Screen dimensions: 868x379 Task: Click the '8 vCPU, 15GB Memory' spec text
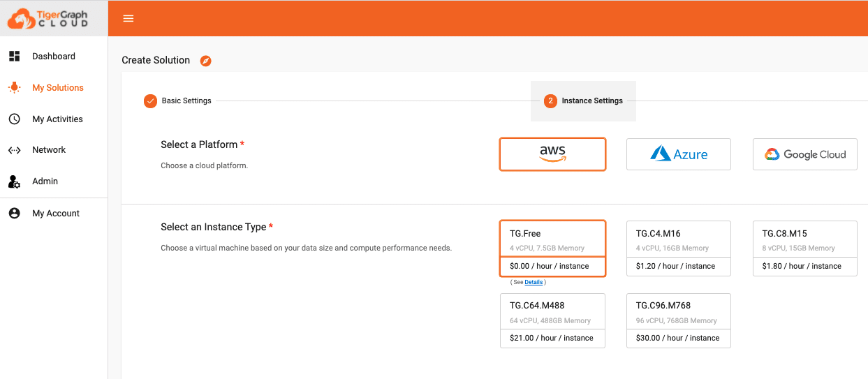pyautogui.click(x=798, y=248)
